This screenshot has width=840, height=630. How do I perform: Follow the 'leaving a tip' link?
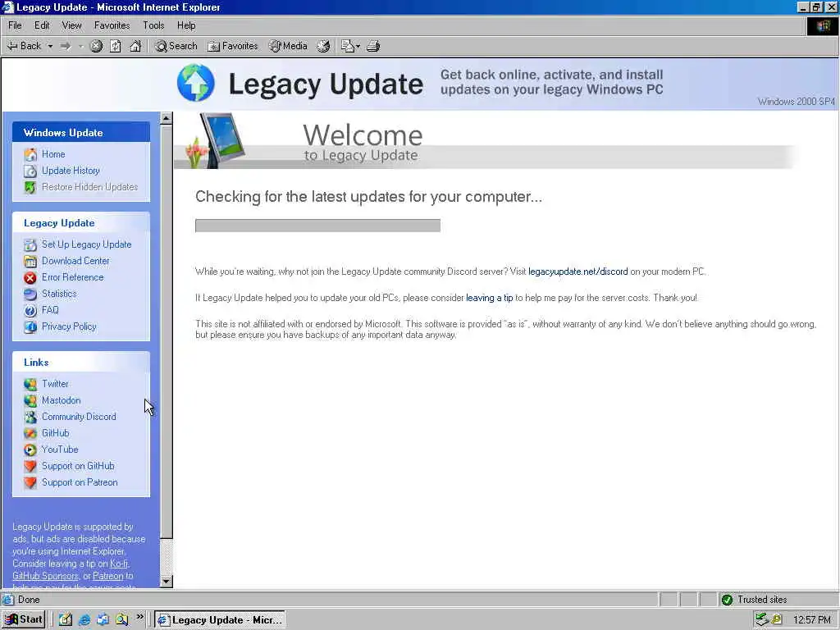[x=489, y=298]
